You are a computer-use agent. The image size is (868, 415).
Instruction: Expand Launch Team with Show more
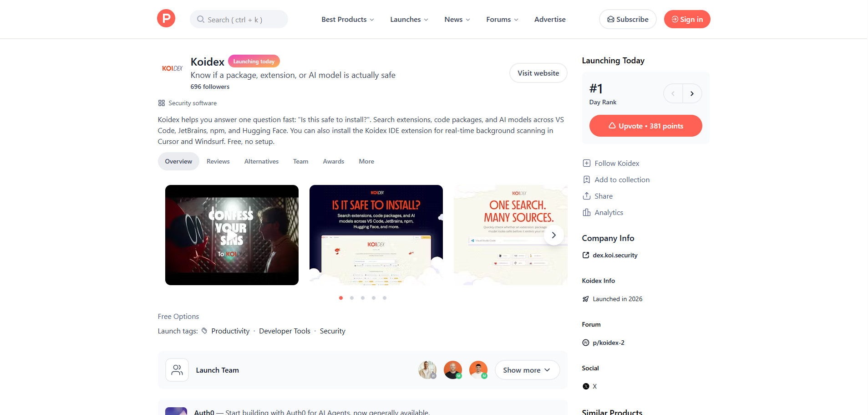[x=527, y=370]
